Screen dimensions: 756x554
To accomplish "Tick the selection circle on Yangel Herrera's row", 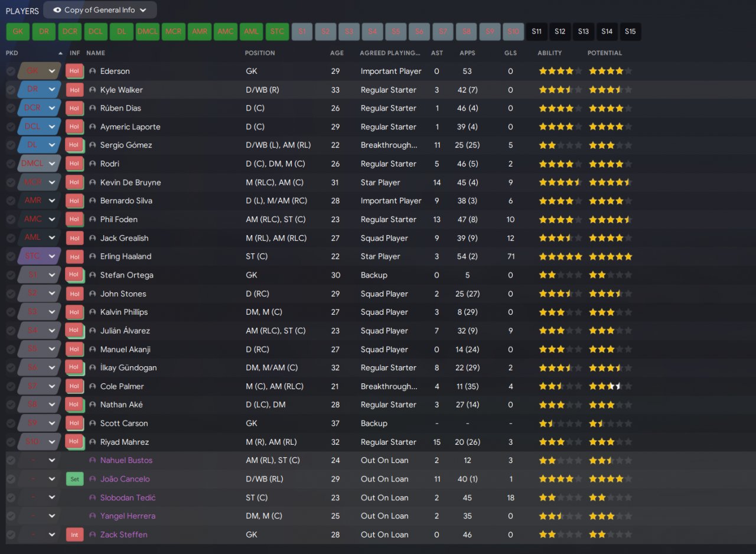I will (x=11, y=516).
